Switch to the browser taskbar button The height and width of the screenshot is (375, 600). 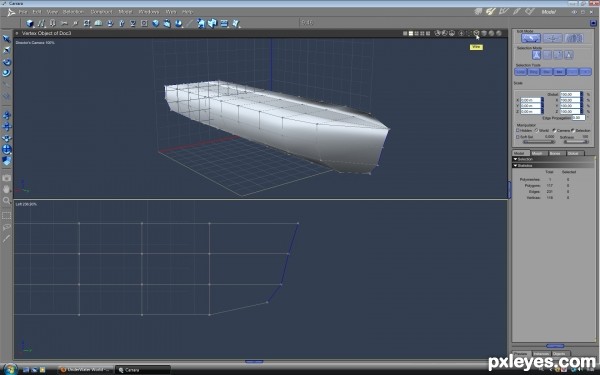tap(85, 370)
